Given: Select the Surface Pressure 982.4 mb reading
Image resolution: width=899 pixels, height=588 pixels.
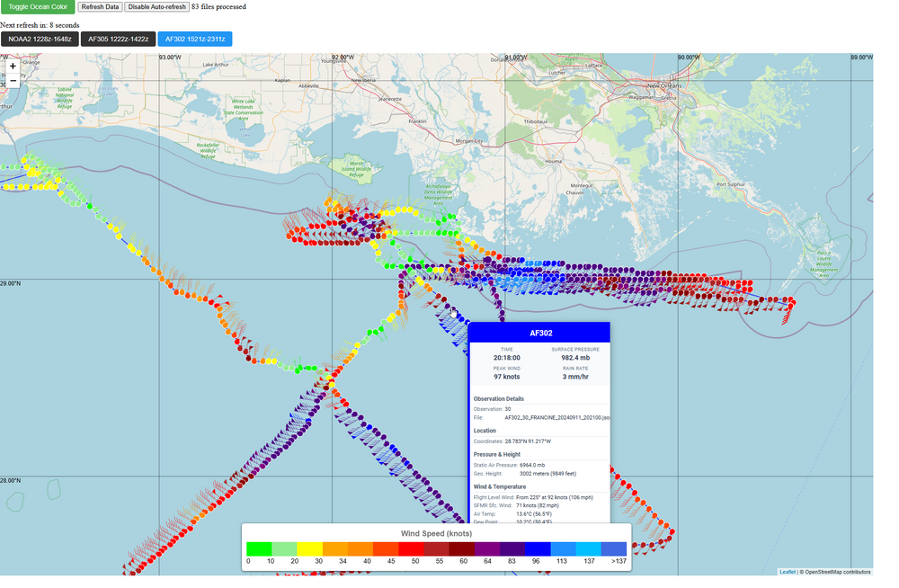Looking at the screenshot, I should pos(574,358).
